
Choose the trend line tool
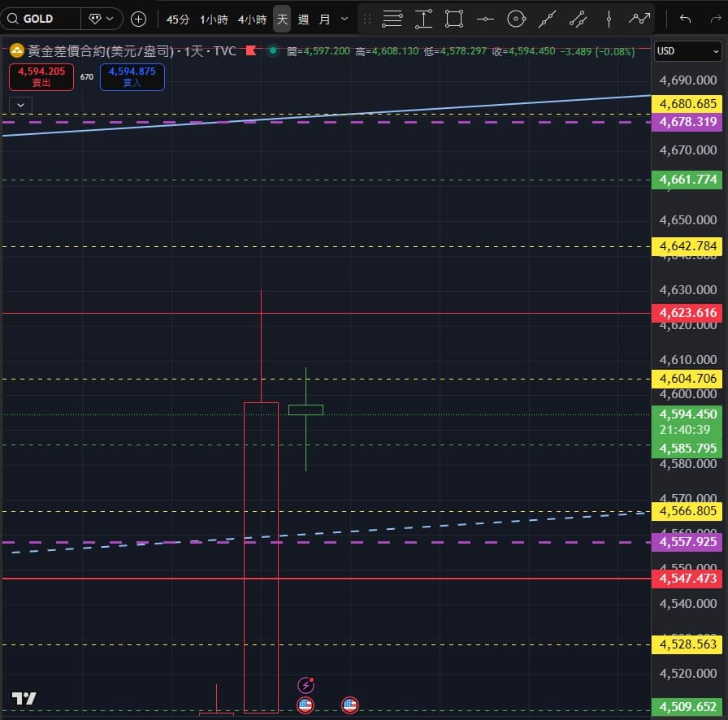[548, 19]
